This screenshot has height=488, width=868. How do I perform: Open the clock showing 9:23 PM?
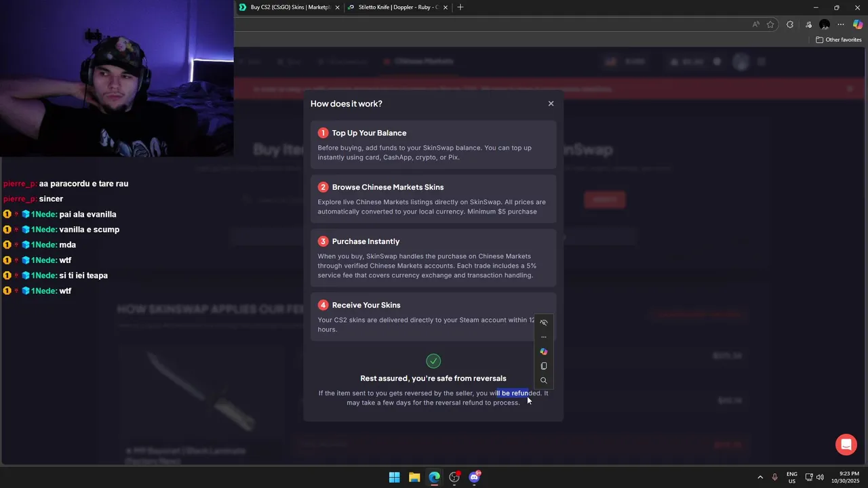846,477
